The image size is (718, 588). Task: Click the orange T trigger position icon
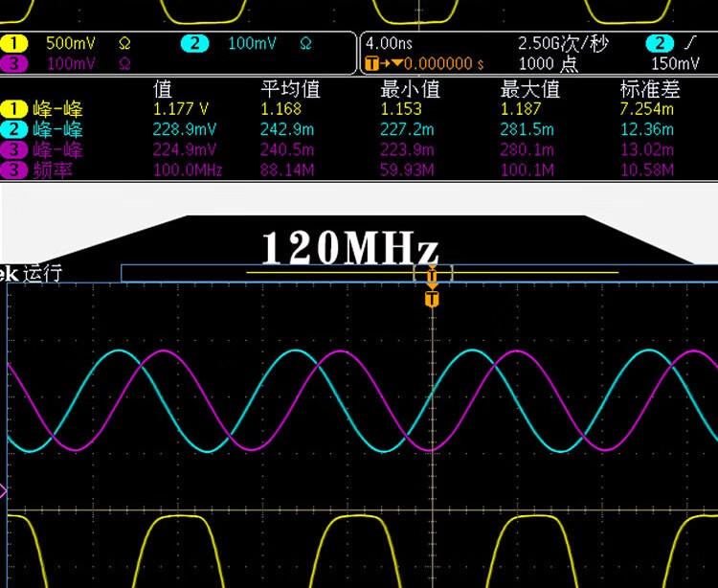[x=372, y=63]
